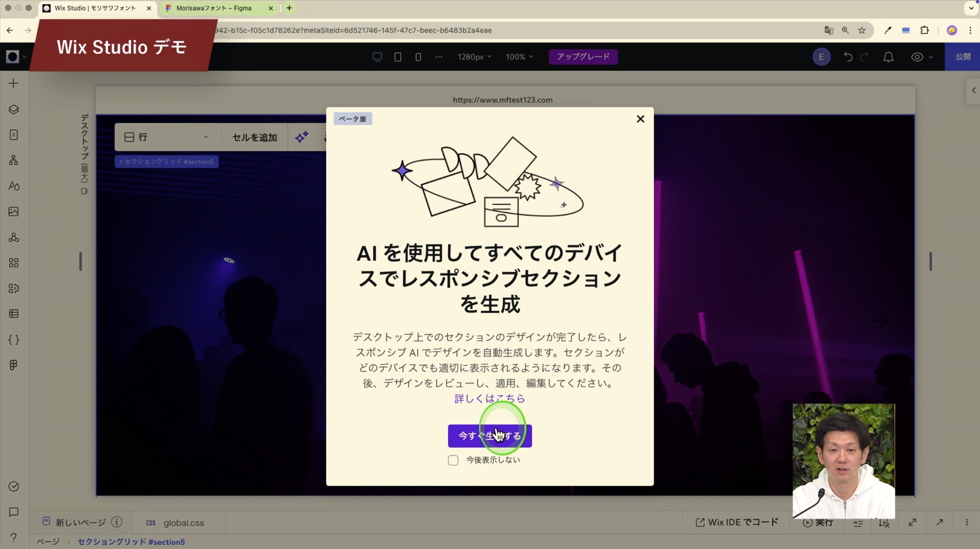Screen dimensions: 980x549
Task: Open the notifications bell
Action: pos(888,57)
